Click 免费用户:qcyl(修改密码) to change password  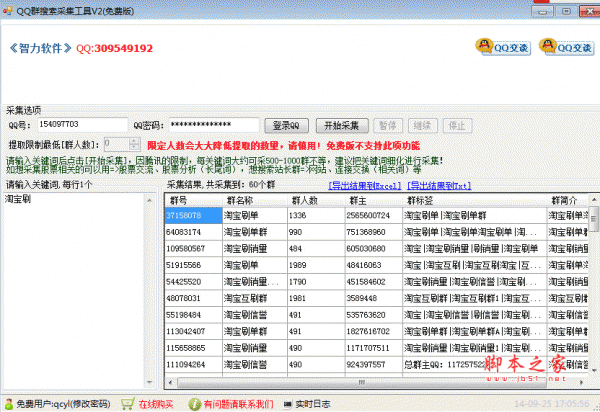63,404
